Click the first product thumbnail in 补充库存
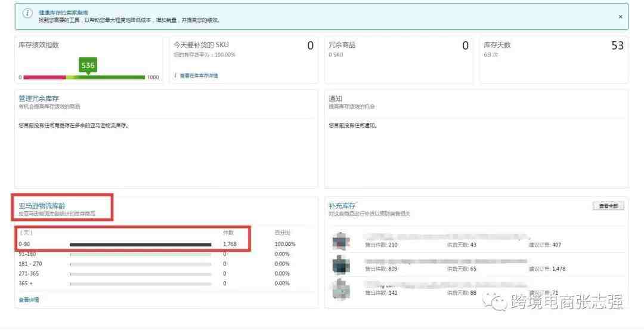Screen dimensions: 644x330 (340, 240)
